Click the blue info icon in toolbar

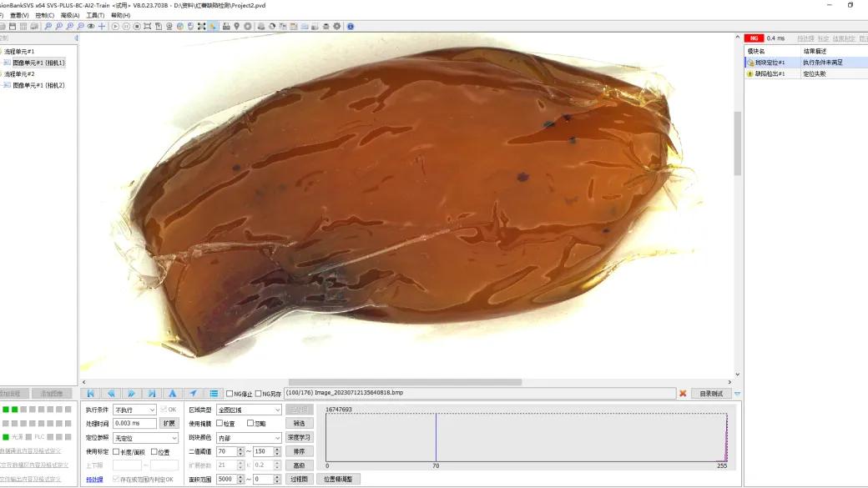coord(351,26)
